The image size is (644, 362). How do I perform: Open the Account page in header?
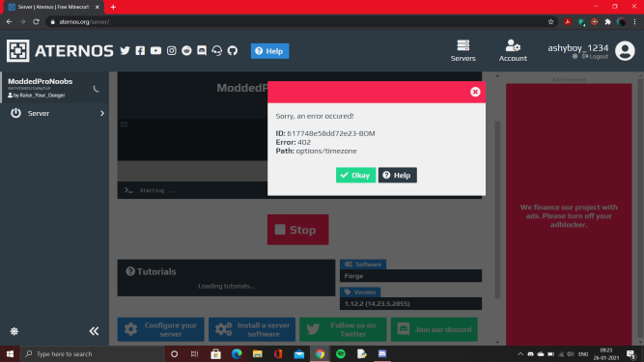(513, 51)
